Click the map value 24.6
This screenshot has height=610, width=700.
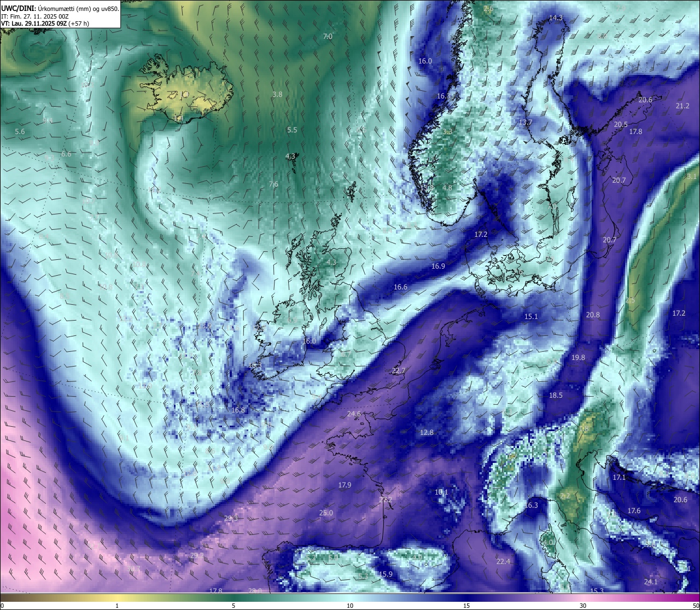click(x=354, y=414)
